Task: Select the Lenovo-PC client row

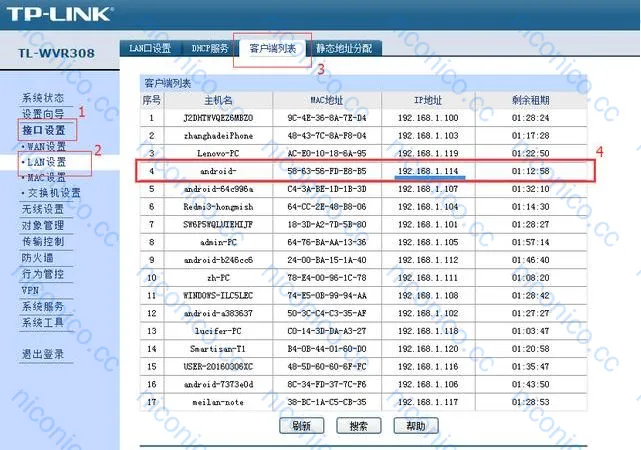Action: coord(363,153)
